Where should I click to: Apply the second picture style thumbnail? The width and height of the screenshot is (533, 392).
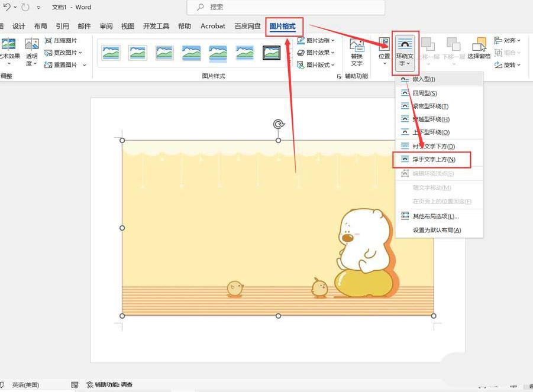point(138,53)
